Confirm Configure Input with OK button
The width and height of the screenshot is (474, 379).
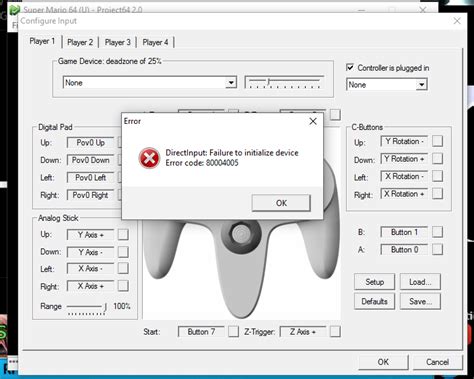click(383, 362)
